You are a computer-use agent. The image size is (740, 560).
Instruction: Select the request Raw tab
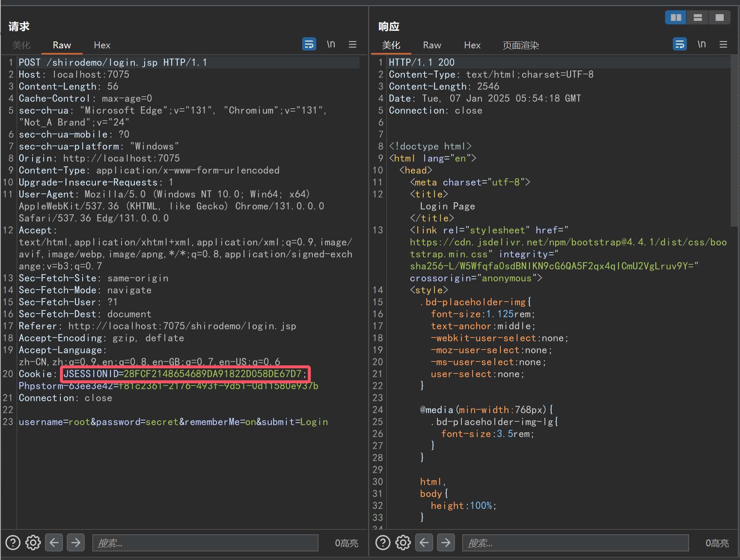tap(62, 45)
